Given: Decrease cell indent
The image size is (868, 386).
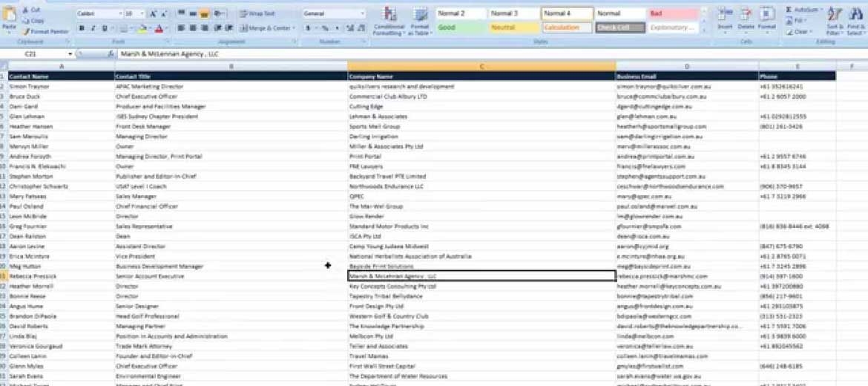Looking at the screenshot, I should point(217,28).
